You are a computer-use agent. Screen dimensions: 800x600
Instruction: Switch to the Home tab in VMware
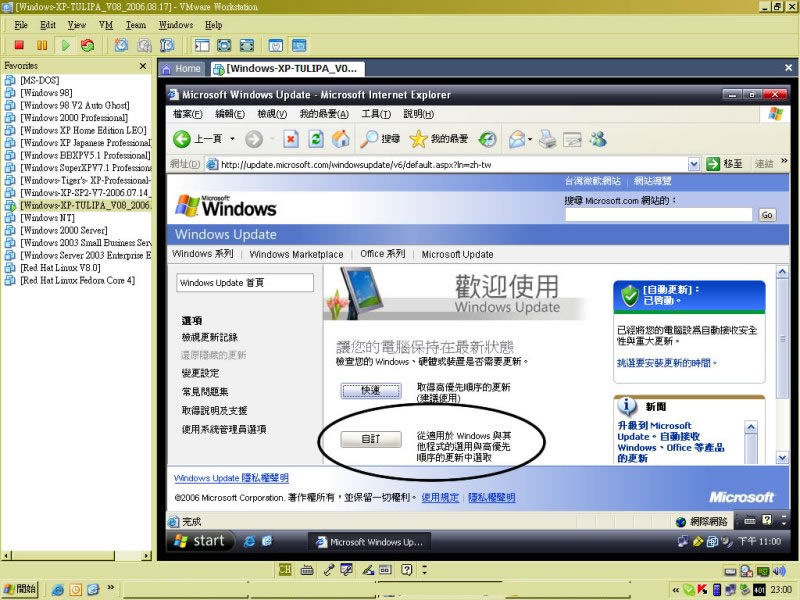click(182, 68)
